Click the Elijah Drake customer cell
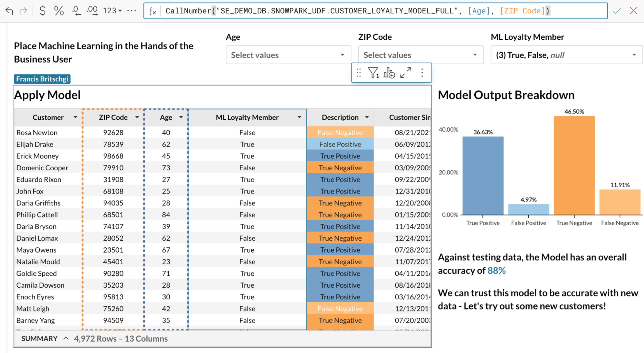 [x=48, y=144]
